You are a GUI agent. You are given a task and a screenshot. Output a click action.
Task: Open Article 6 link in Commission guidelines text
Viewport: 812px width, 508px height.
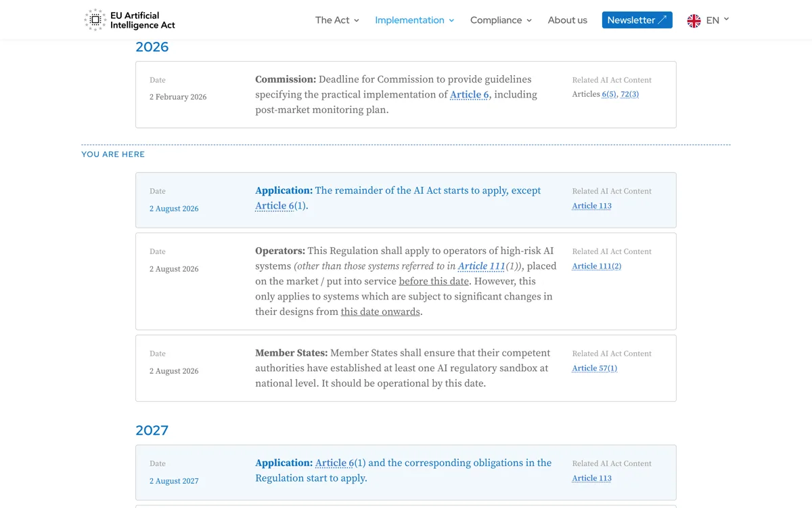click(x=470, y=95)
